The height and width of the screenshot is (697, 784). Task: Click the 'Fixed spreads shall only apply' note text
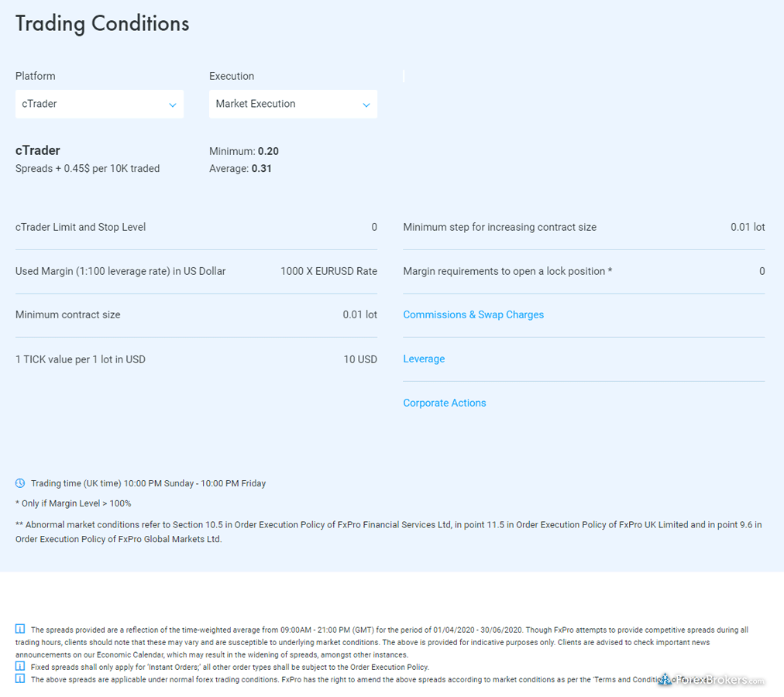[230, 667]
